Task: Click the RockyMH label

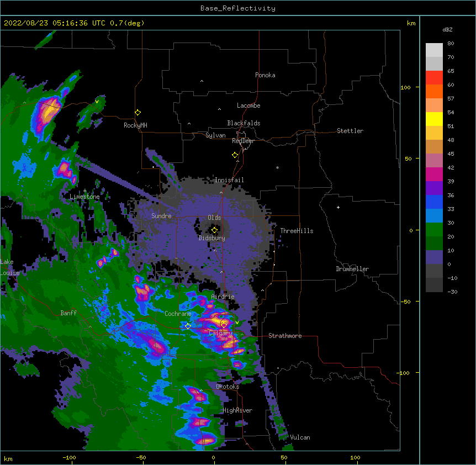Action: click(x=135, y=125)
